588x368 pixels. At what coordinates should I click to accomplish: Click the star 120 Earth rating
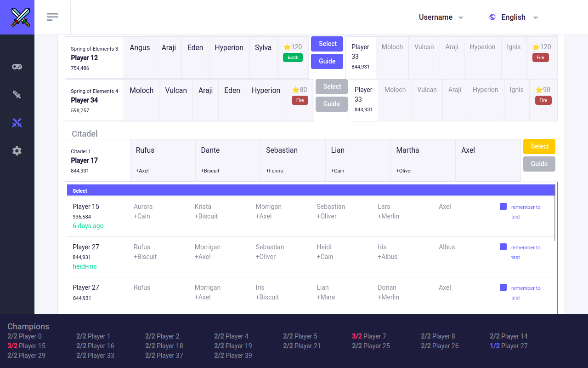tap(293, 47)
